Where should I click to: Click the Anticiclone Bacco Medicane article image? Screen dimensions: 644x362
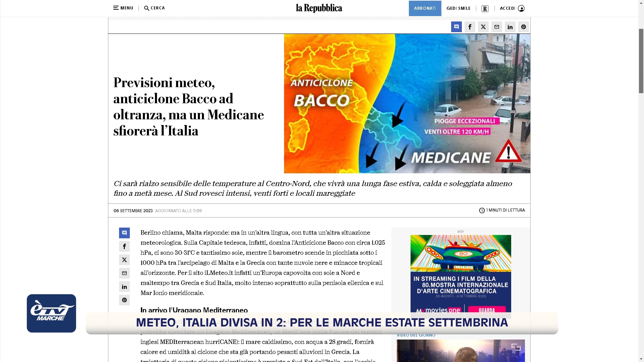tap(407, 104)
